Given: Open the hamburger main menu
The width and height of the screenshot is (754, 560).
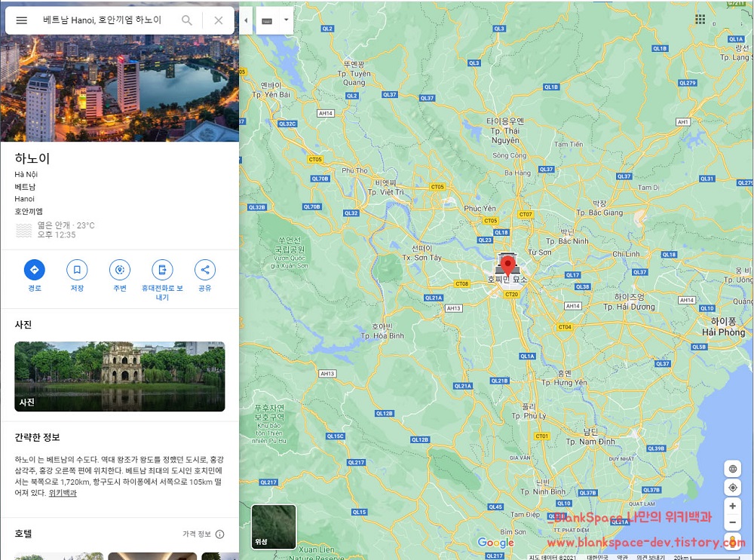Looking at the screenshot, I should [22, 20].
